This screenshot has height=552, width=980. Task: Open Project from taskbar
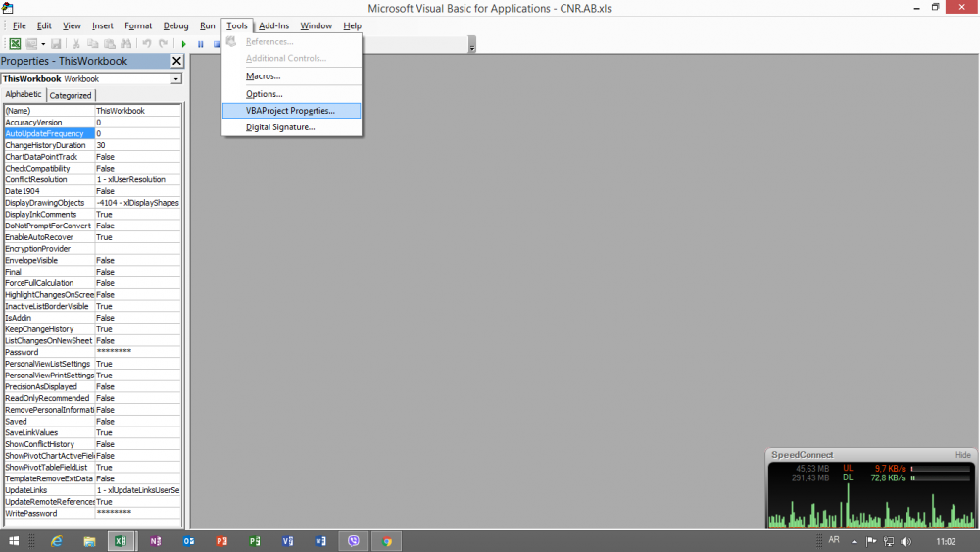(x=255, y=541)
